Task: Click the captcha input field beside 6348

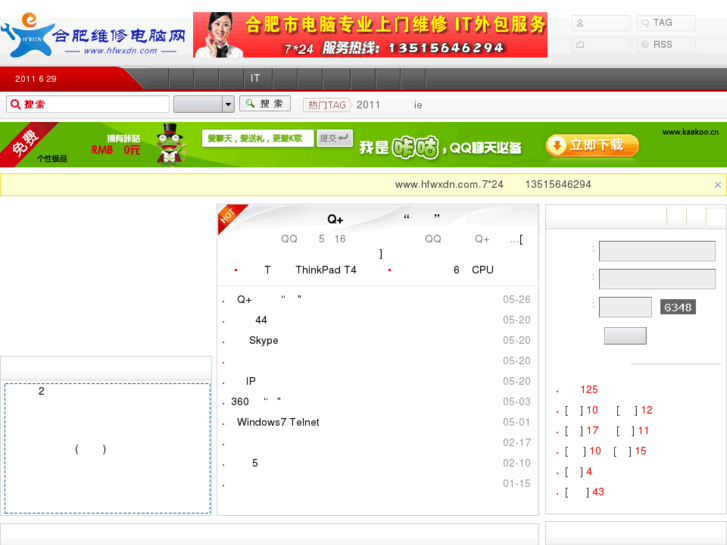Action: (625, 307)
